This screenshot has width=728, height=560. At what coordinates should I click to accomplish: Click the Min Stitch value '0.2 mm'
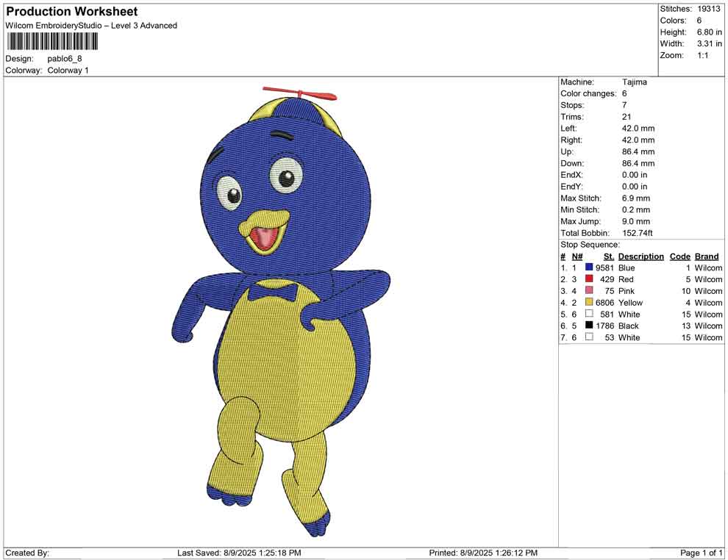pos(635,209)
